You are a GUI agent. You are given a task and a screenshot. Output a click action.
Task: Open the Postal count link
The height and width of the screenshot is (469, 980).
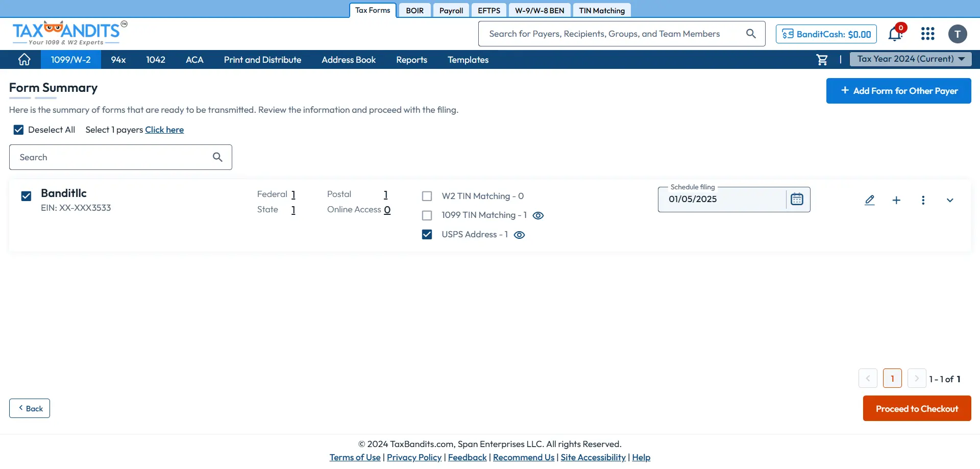pos(386,194)
